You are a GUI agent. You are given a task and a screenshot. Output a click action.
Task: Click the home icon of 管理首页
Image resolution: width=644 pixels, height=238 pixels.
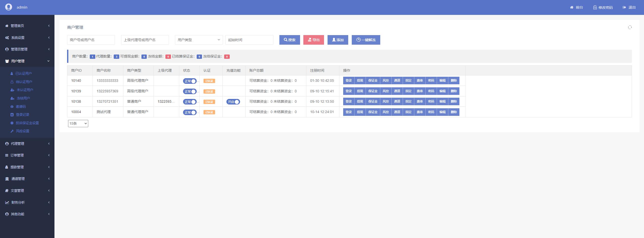pos(7,26)
